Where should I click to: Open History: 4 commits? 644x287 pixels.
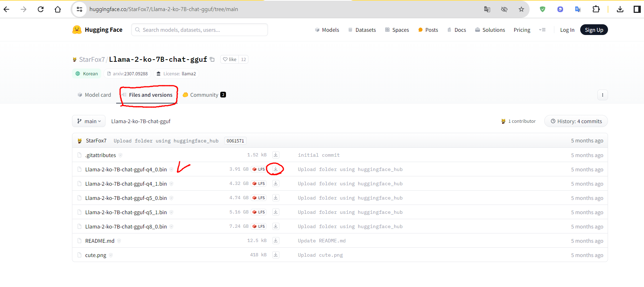[576, 121]
